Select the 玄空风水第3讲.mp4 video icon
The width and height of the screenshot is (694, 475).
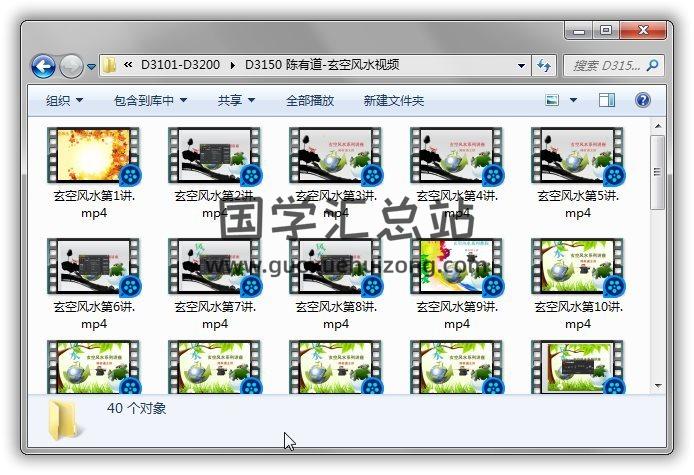point(336,155)
